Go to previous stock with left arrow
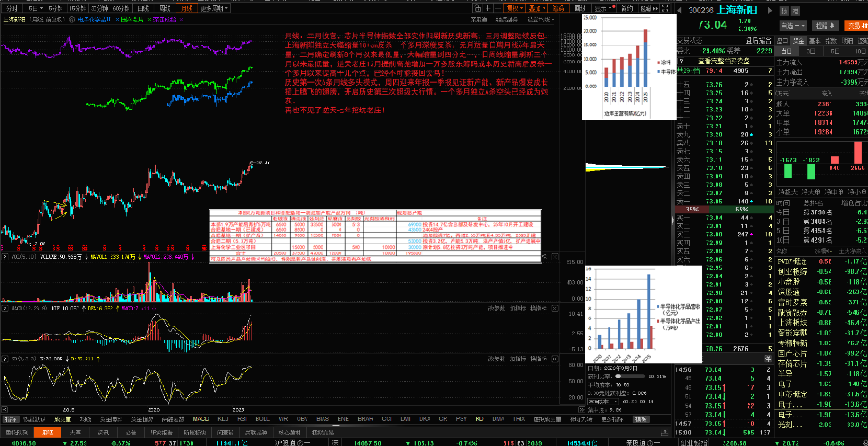The height and width of the screenshot is (446, 868). pyautogui.click(x=679, y=11)
